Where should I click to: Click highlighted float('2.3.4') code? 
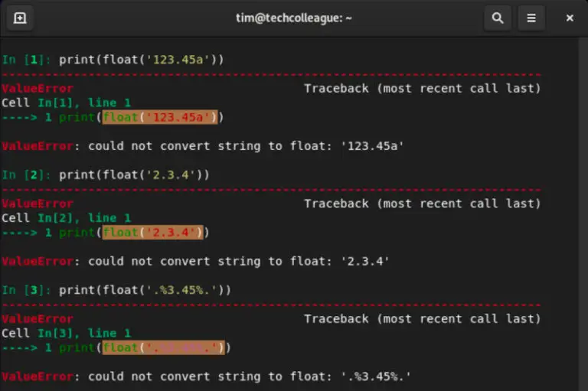click(x=153, y=233)
